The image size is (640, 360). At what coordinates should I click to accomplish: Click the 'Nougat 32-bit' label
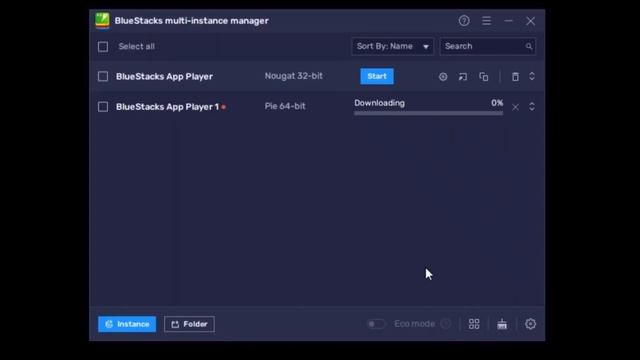click(x=293, y=76)
